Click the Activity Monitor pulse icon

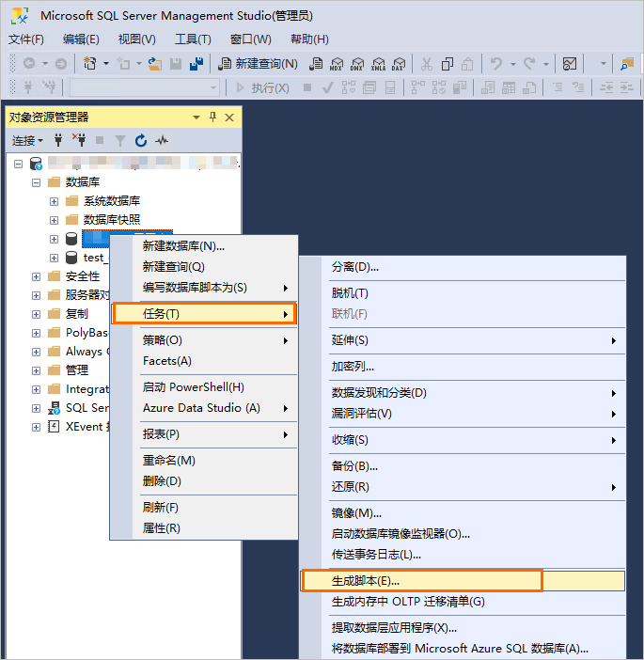click(x=162, y=141)
